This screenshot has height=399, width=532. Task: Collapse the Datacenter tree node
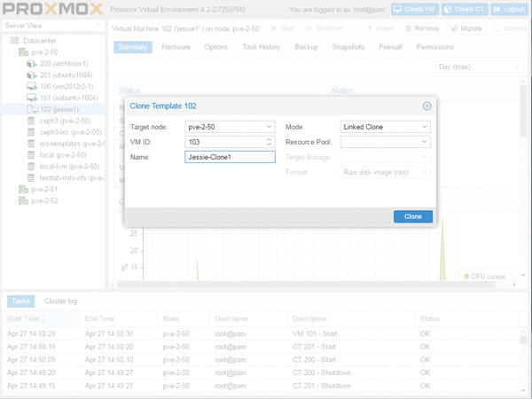pos(6,41)
